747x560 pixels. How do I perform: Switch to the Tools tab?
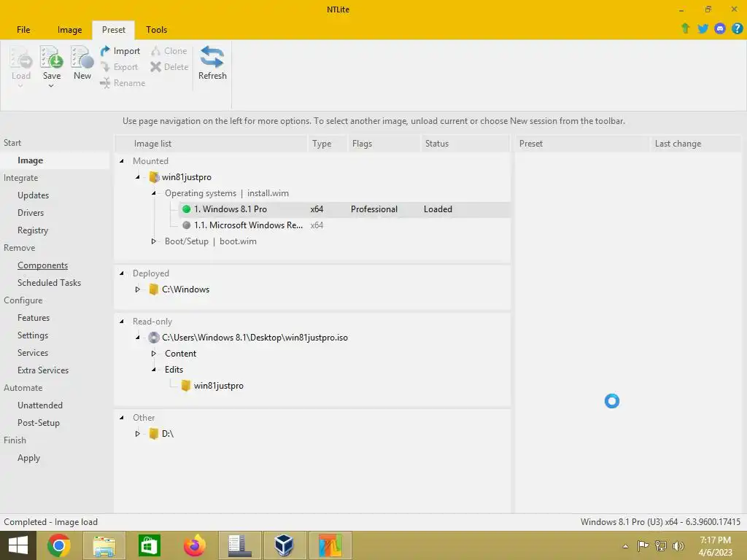coord(156,29)
